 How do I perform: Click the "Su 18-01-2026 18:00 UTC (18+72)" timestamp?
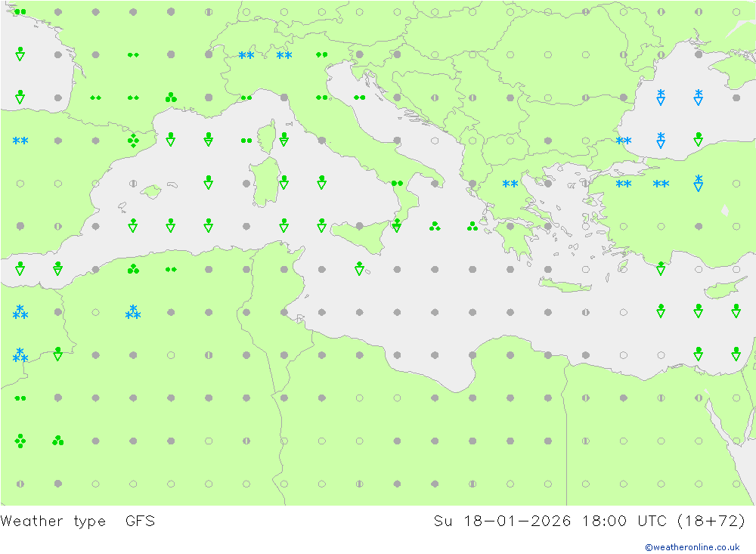[x=589, y=522]
